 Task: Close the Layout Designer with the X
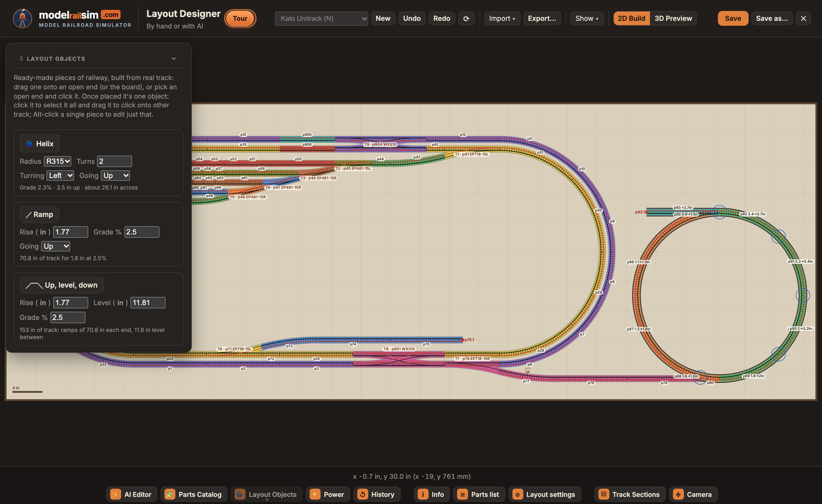[x=803, y=18]
